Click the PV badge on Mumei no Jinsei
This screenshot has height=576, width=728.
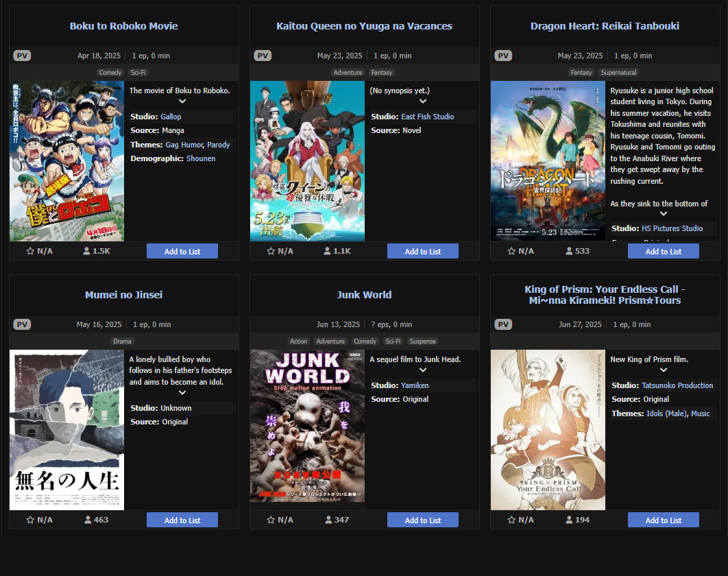22,324
